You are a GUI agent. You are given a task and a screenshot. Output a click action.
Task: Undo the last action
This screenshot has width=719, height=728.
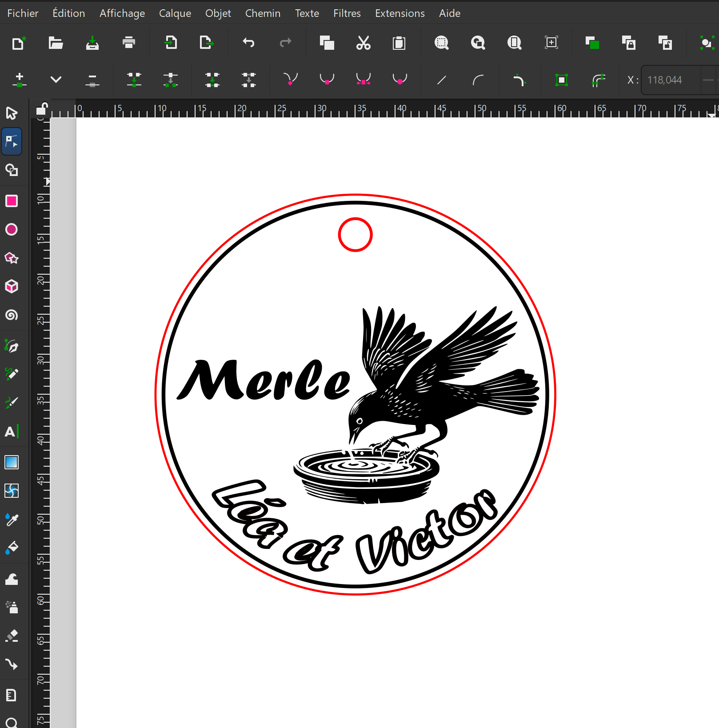pos(248,43)
